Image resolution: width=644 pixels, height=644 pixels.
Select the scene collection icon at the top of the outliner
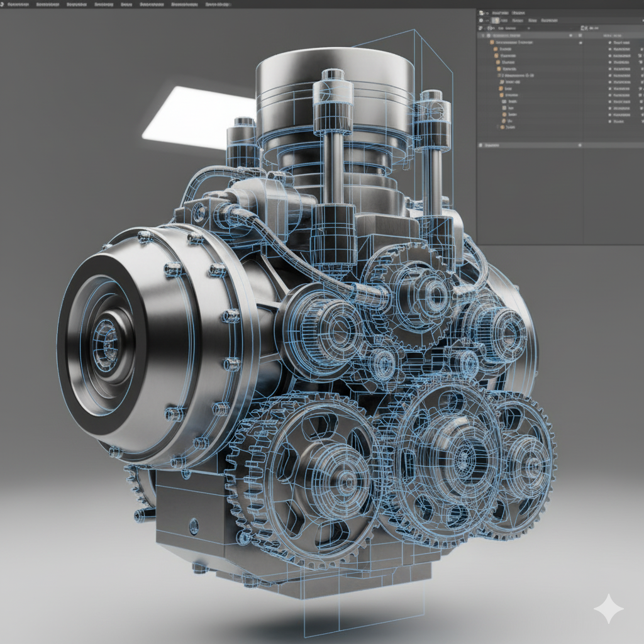(x=489, y=35)
